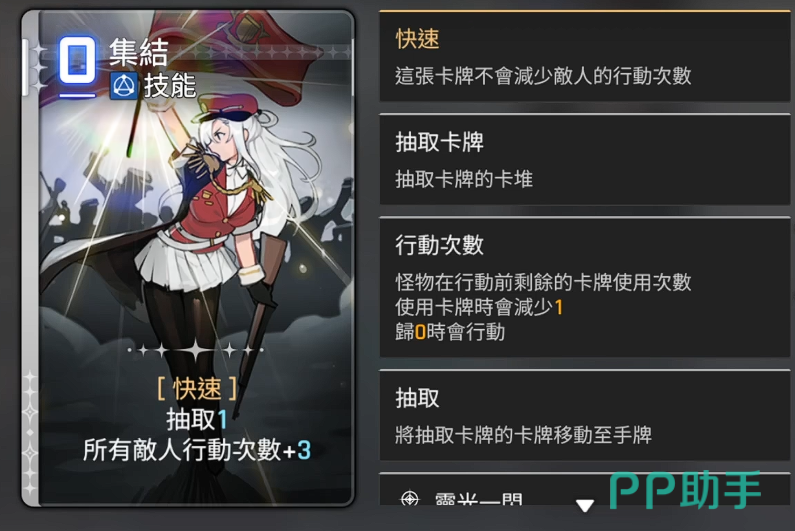795x531 pixels.
Task: Select the 抽取卡牌 tooltip panel
Action: (585, 160)
